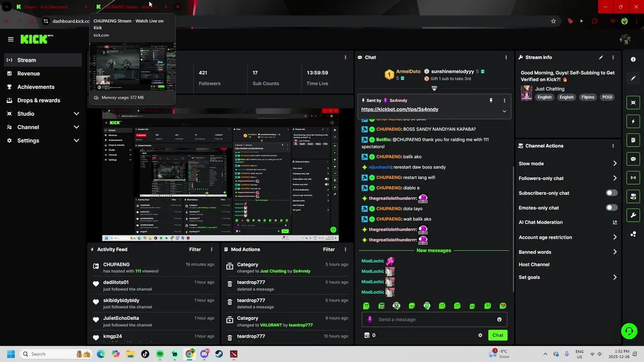Open Drops & rewards sidebar item
Screen dimensions: 644x362
click(43, 101)
